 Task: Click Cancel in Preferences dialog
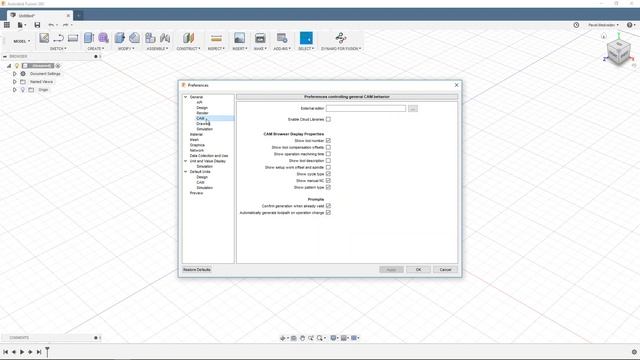click(x=445, y=270)
